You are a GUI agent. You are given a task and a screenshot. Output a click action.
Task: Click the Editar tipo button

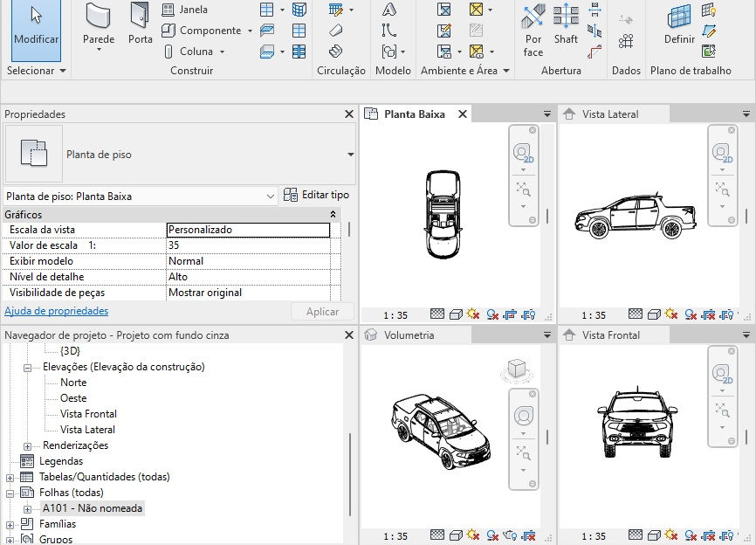click(316, 195)
